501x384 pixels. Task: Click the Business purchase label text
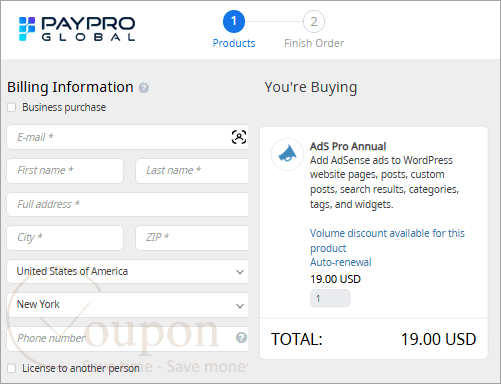click(64, 107)
